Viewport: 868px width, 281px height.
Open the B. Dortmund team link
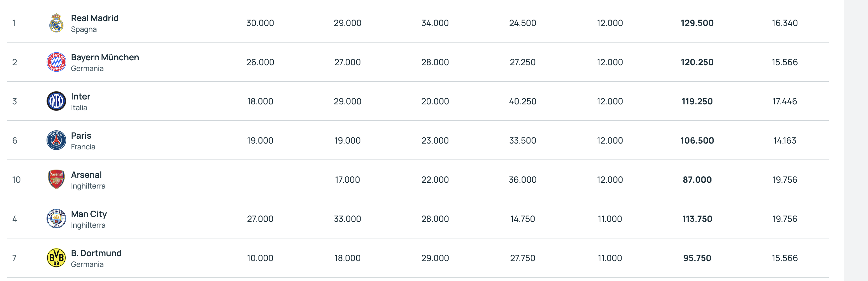(x=96, y=253)
